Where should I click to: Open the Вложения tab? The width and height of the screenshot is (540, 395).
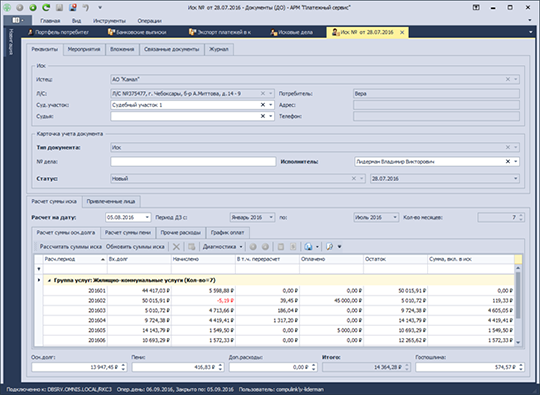(122, 49)
